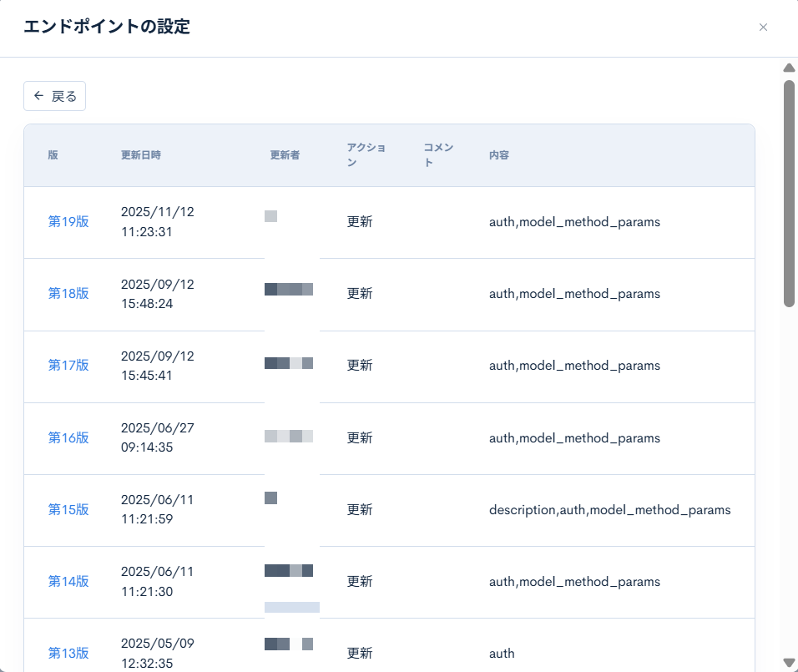Click the 内容 column header
The width and height of the screenshot is (798, 672).
[x=498, y=154]
